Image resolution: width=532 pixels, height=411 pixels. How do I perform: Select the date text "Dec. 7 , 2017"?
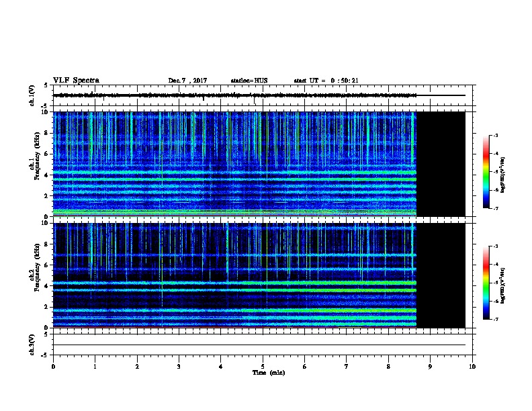tap(187, 81)
